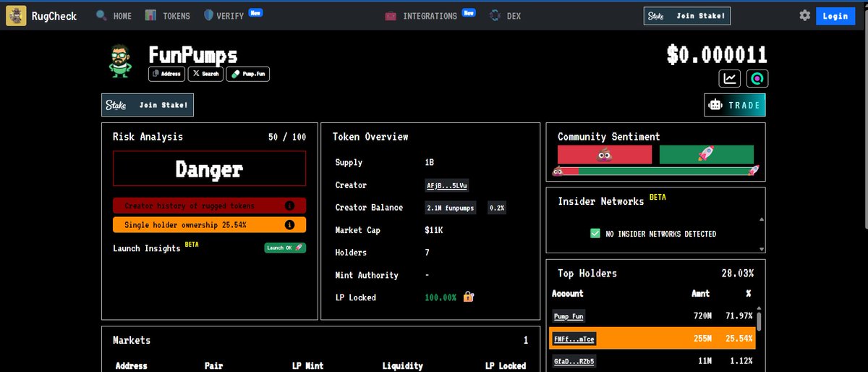Click the 0.2% creator balance badge
The image size is (868, 372).
(497, 208)
